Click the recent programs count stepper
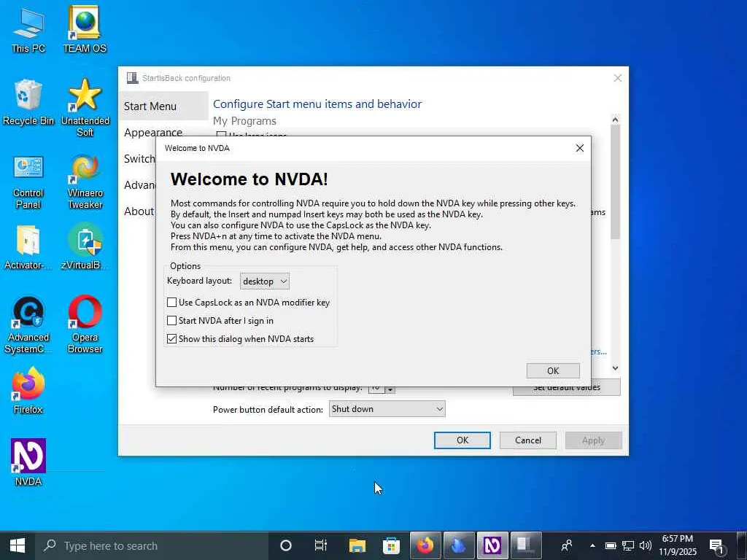This screenshot has width=747, height=560. [390, 389]
